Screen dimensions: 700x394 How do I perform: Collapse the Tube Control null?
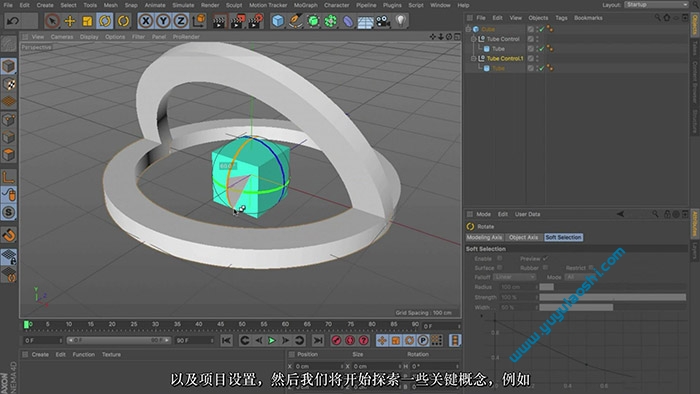473,39
